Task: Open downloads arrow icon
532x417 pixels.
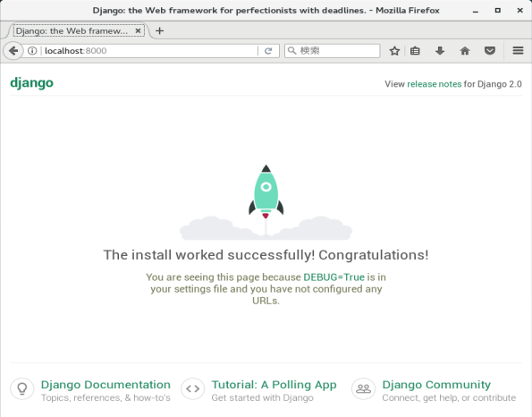Action: coord(440,51)
